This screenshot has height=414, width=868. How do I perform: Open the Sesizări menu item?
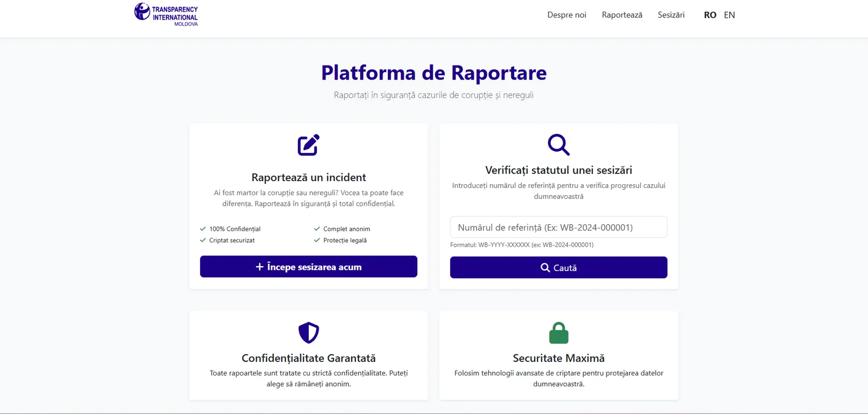[671, 15]
